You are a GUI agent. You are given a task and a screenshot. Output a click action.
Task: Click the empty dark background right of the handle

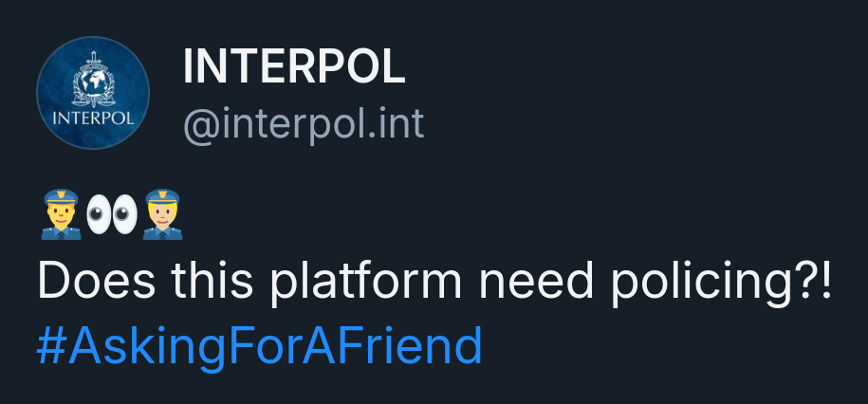tap(645, 123)
